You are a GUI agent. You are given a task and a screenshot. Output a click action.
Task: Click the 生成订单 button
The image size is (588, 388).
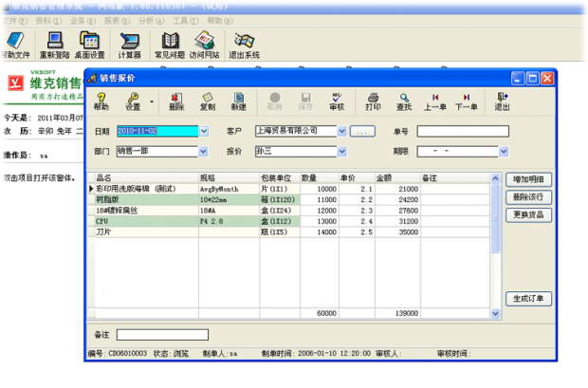pos(528,299)
